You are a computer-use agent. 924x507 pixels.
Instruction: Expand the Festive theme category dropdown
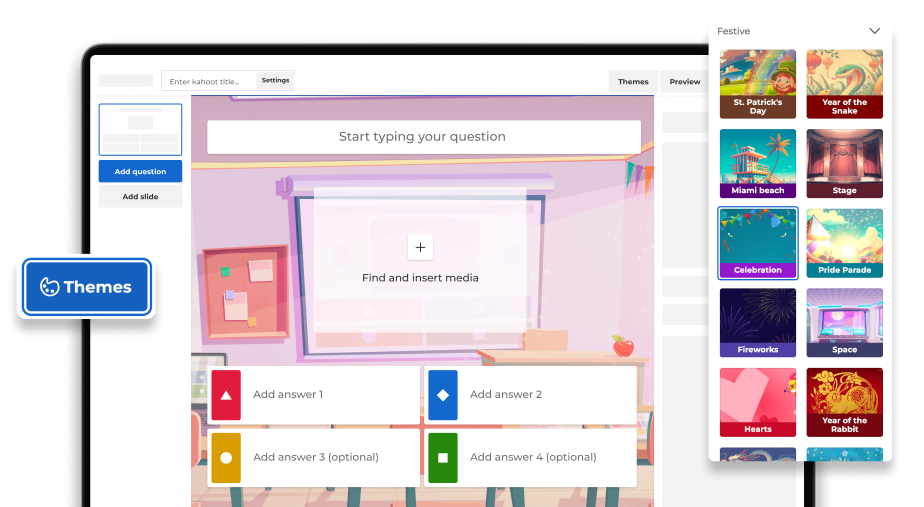point(874,31)
